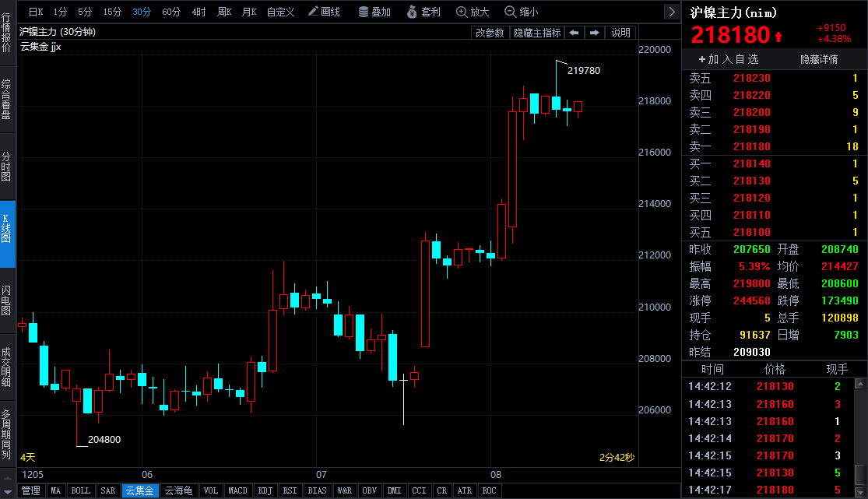Select the 30分 period
Image resolution: width=868 pixels, height=499 pixels.
tap(142, 12)
